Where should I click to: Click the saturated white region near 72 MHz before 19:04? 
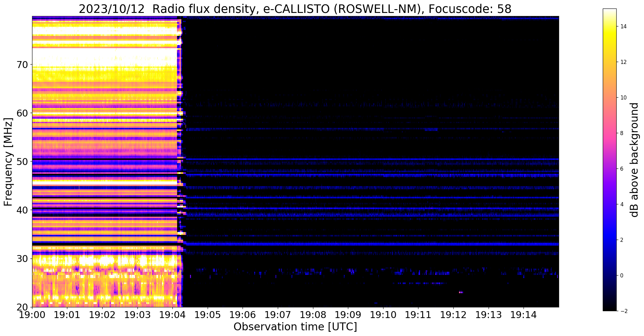point(104,57)
